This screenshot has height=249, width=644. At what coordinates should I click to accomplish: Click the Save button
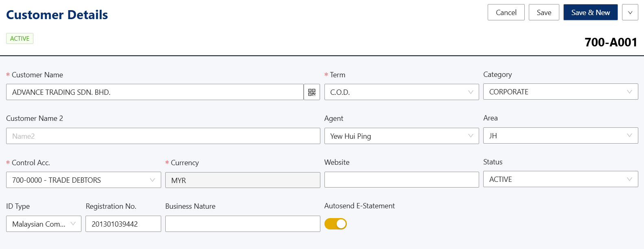click(x=544, y=13)
